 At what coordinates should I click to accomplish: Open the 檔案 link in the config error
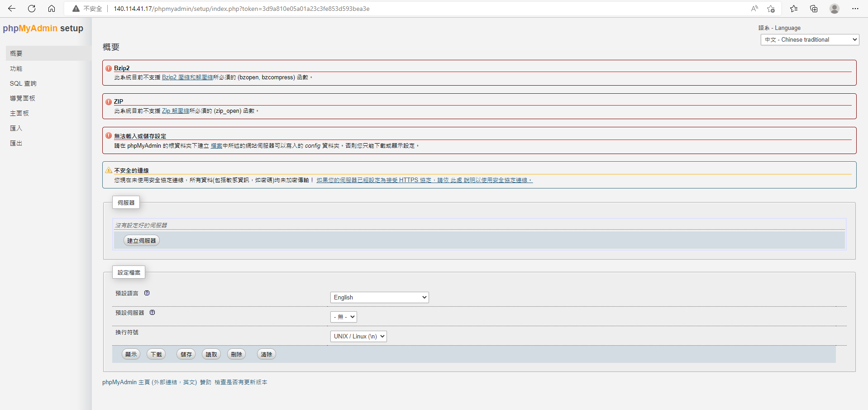click(216, 146)
